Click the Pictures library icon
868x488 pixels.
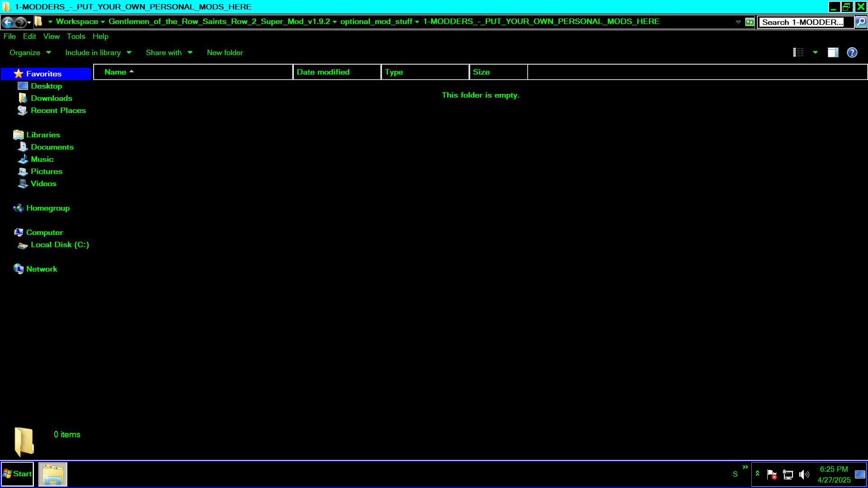point(23,172)
